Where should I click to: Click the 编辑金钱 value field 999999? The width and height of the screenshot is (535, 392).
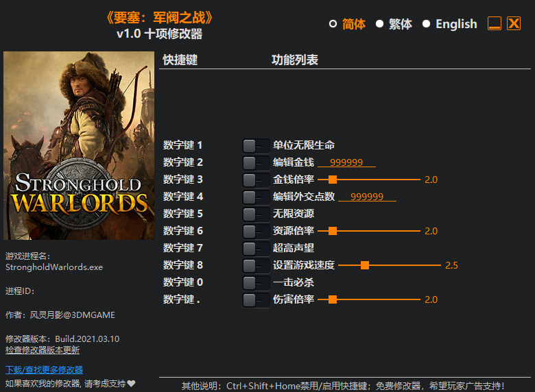click(x=346, y=162)
